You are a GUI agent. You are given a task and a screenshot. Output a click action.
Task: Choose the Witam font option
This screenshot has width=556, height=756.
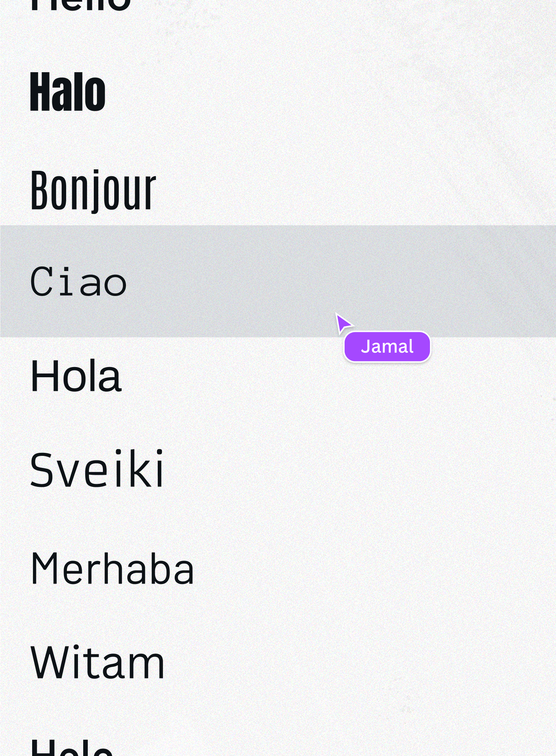(x=98, y=662)
